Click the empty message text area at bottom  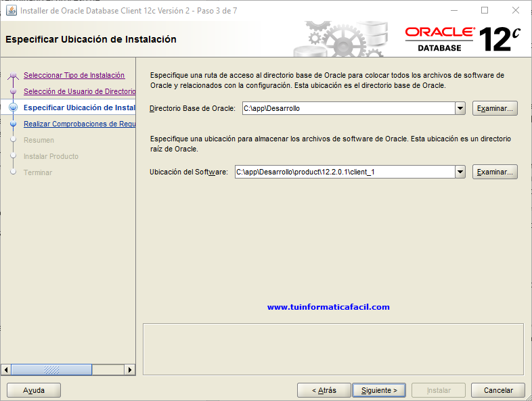(x=333, y=349)
